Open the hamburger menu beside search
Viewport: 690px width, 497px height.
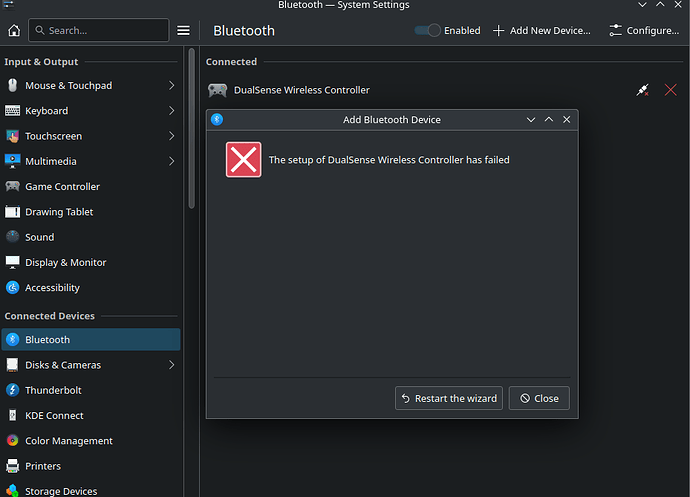tap(184, 30)
